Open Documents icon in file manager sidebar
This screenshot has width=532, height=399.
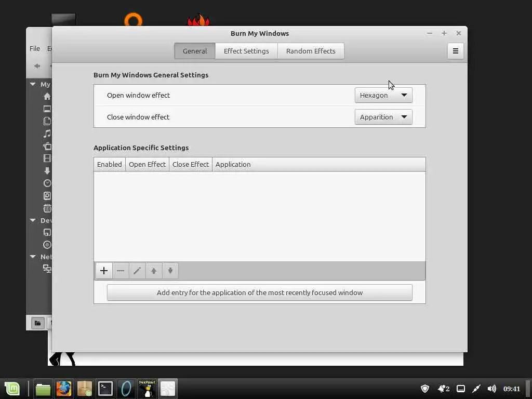pos(47,121)
